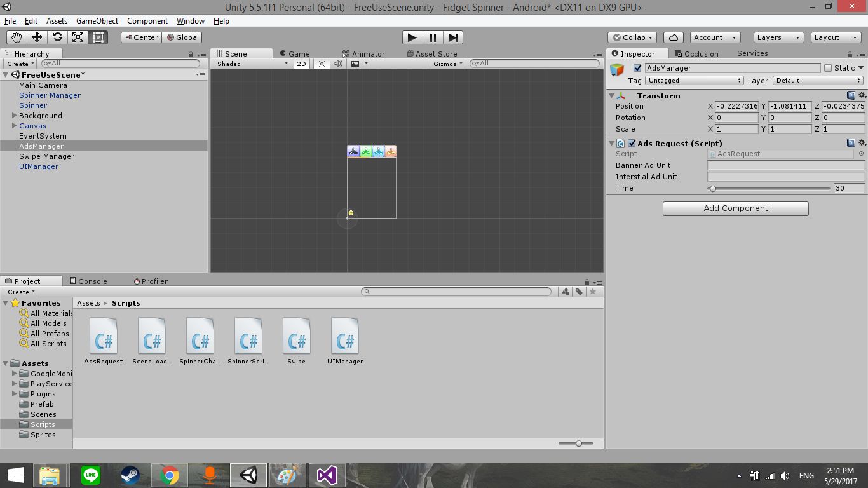Expand the Background hierarchy item

click(x=15, y=116)
